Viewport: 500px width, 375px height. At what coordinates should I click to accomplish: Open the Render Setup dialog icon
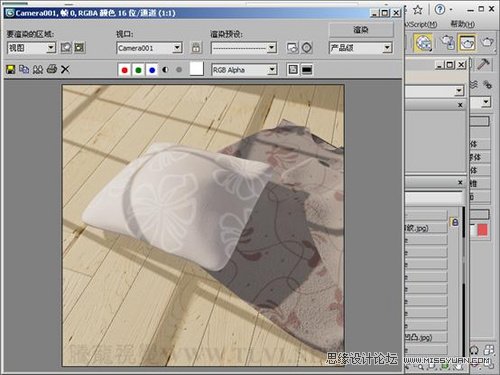point(292,48)
